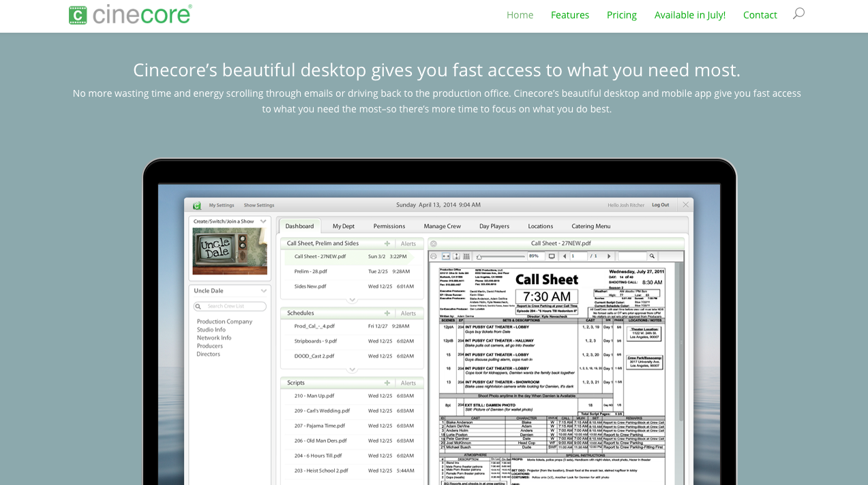Click the print icon in the PDF viewer
868x485 pixels.
point(434,256)
